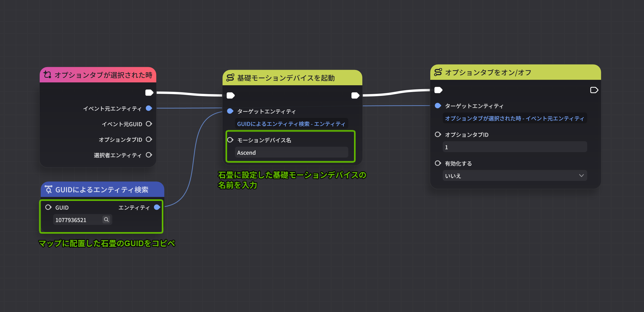Select the イベント元エンティティ output pin
Viewport: 644px width, 312px height.
[149, 108]
